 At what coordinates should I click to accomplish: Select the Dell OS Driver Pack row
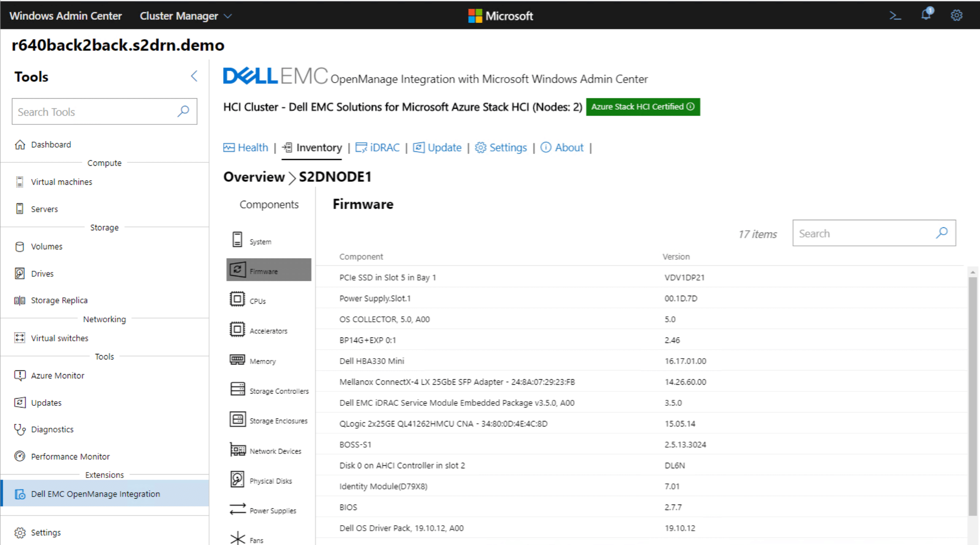[642, 528]
